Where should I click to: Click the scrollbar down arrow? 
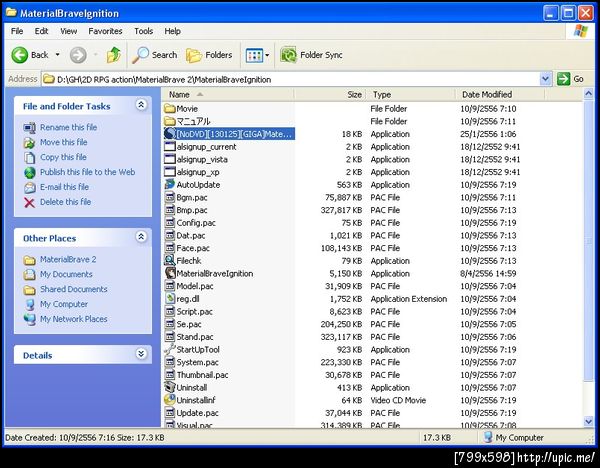click(x=589, y=421)
